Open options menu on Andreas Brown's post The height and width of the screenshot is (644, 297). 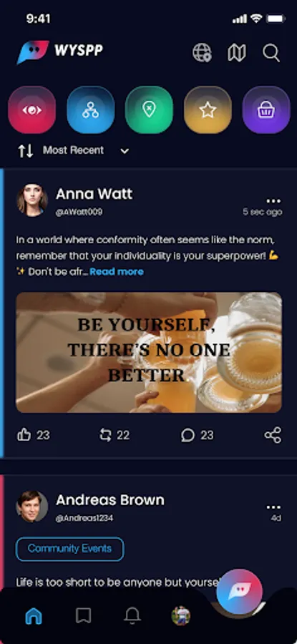point(273,507)
